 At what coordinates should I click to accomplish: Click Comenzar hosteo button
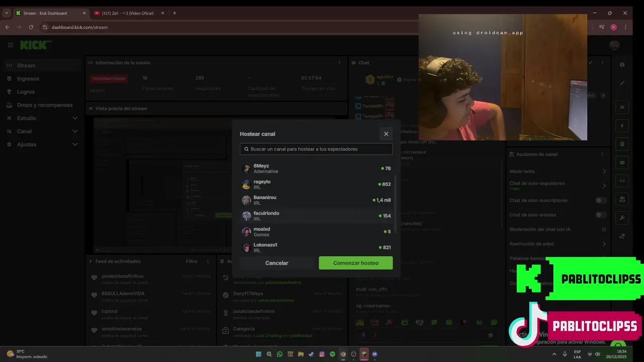(x=356, y=263)
